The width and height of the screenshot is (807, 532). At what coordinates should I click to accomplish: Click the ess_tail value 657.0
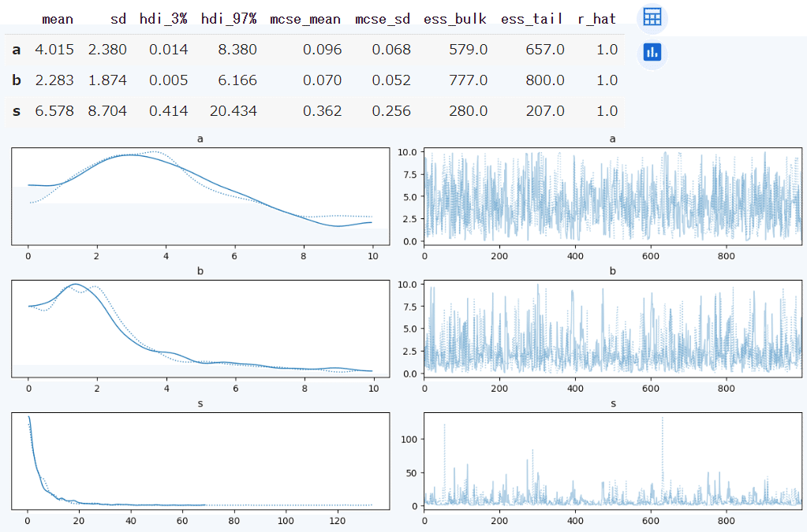tap(545, 50)
